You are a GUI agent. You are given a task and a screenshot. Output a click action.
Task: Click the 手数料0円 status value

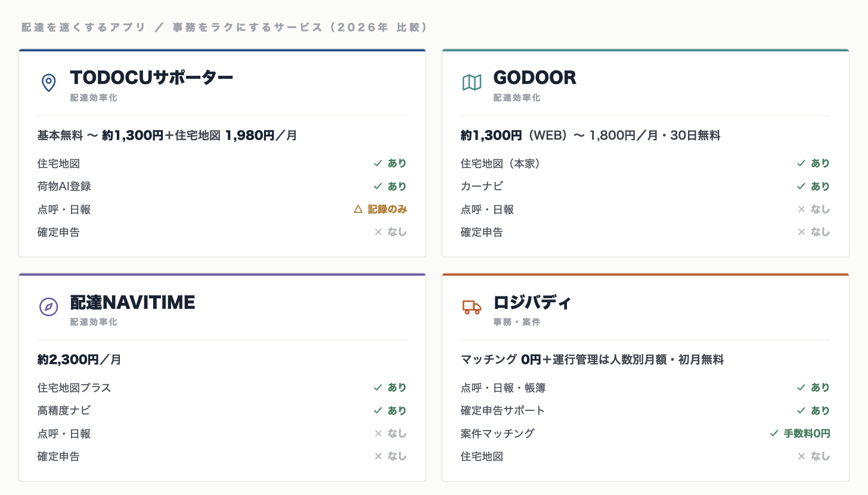[807, 434]
